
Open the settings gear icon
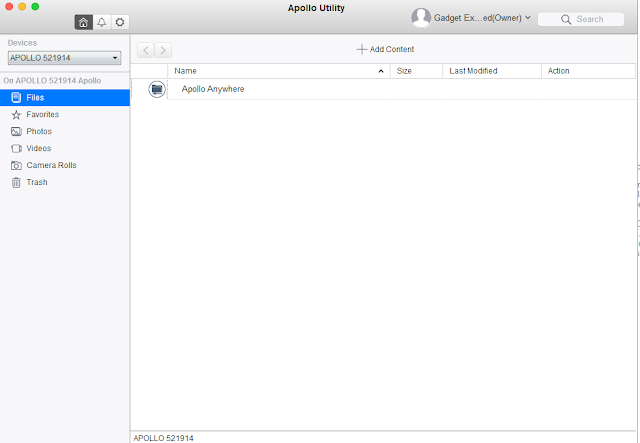[x=120, y=22]
